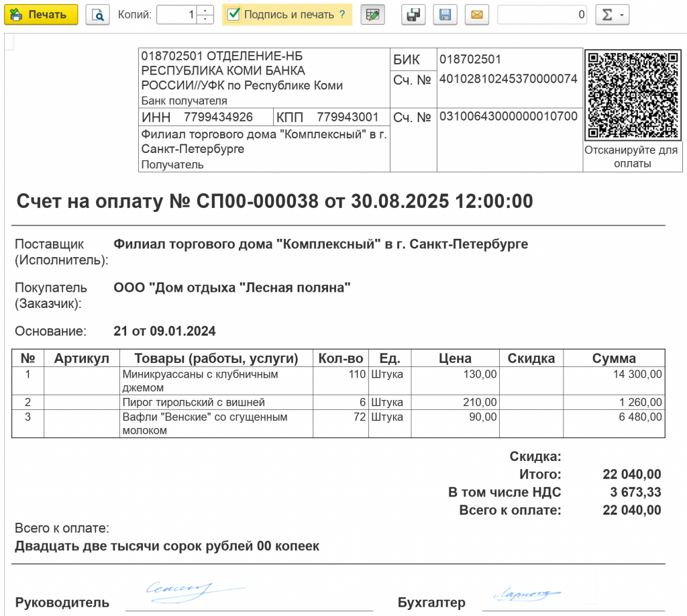Send document via envelope email icon
The width and height of the screenshot is (687, 616).
(x=477, y=15)
